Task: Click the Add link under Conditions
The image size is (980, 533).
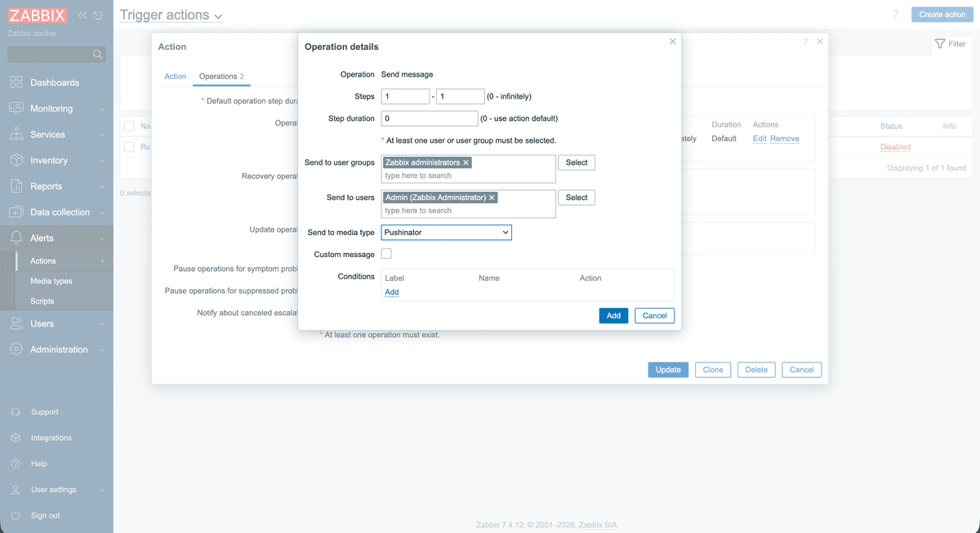Action: pyautogui.click(x=392, y=292)
